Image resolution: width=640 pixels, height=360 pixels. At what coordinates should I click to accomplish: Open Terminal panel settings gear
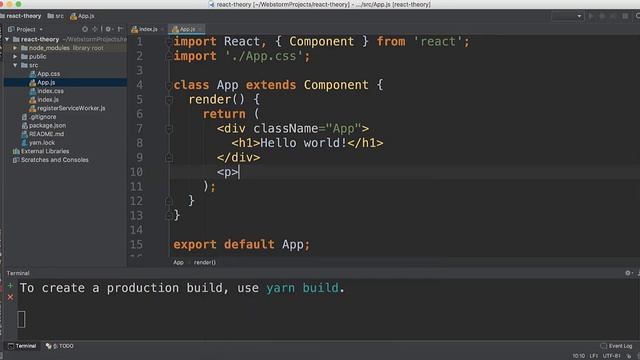(628, 273)
